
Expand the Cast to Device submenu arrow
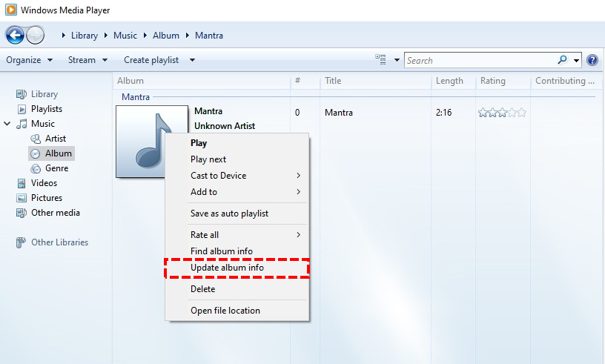[x=299, y=175]
